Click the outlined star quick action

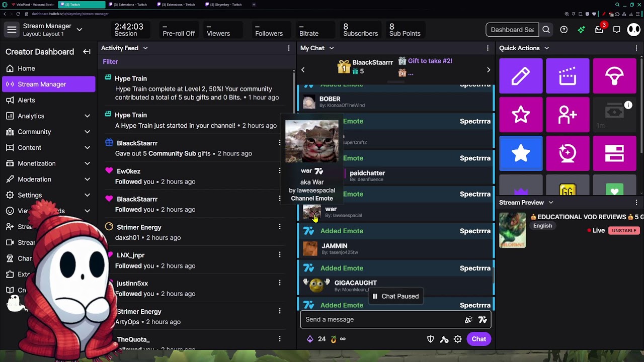[521, 115]
